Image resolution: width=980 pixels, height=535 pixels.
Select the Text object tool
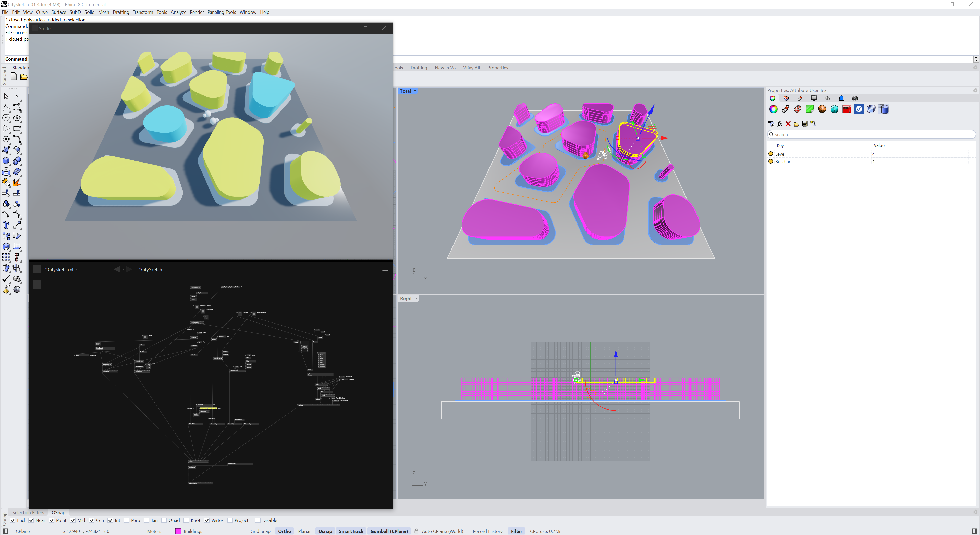coord(6,225)
